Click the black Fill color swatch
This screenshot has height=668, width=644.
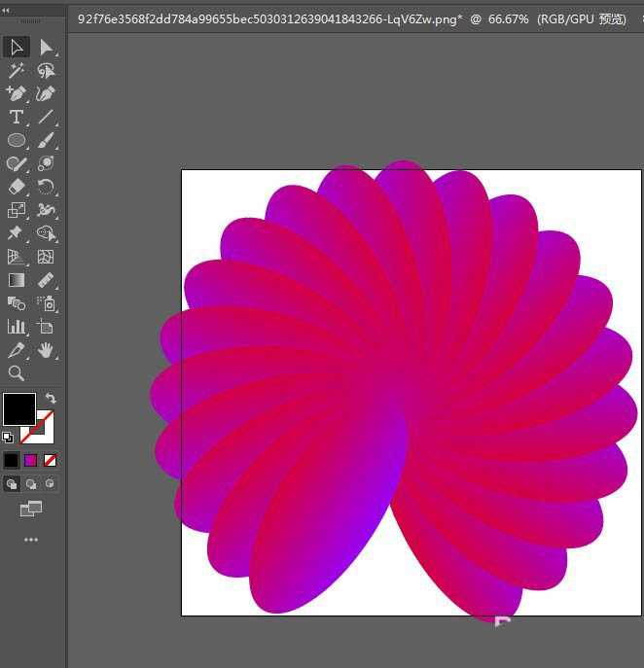pos(19,408)
